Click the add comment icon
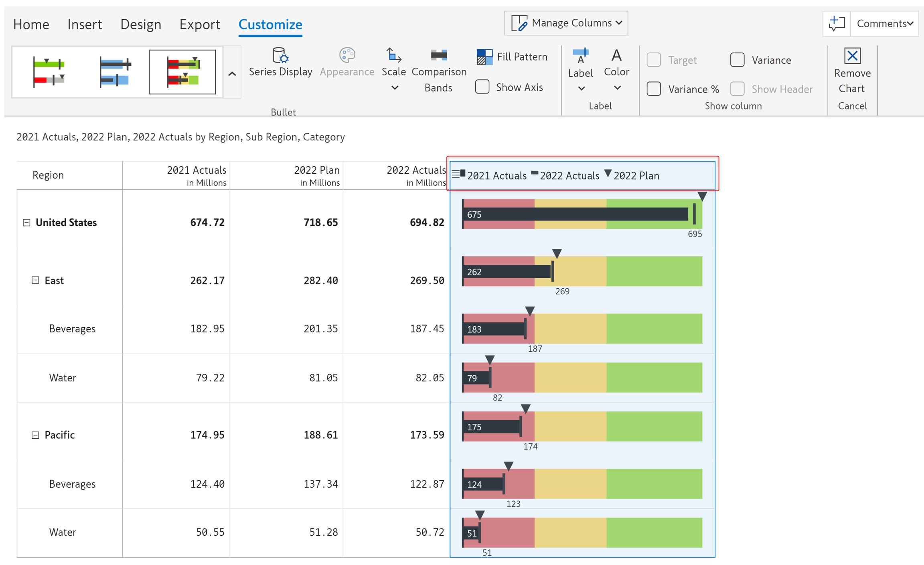Viewport: 924px width, 565px height. tap(837, 24)
